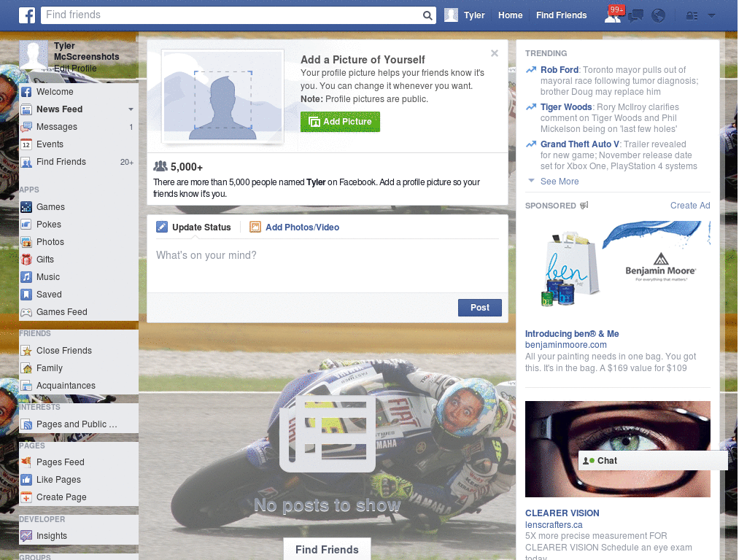This screenshot has height=560, width=747.
Task: Click the Acquaintances icon
Action: coord(26,386)
